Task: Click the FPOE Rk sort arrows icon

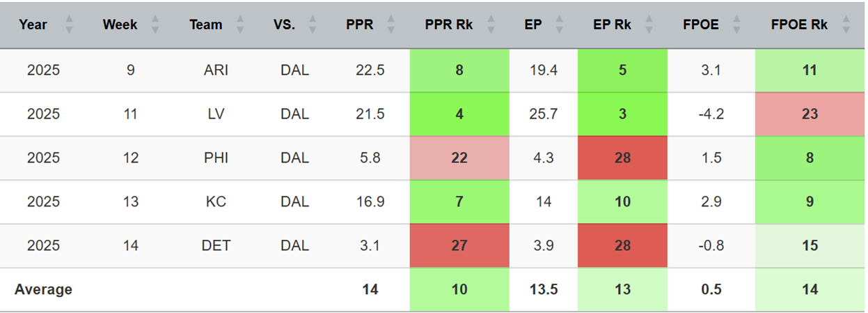Action: point(846,25)
